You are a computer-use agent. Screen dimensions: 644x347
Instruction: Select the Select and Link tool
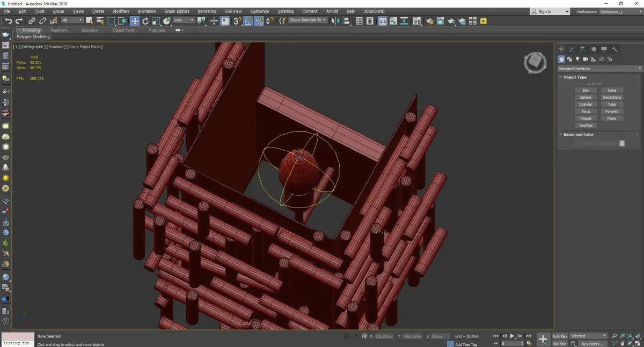[32, 21]
